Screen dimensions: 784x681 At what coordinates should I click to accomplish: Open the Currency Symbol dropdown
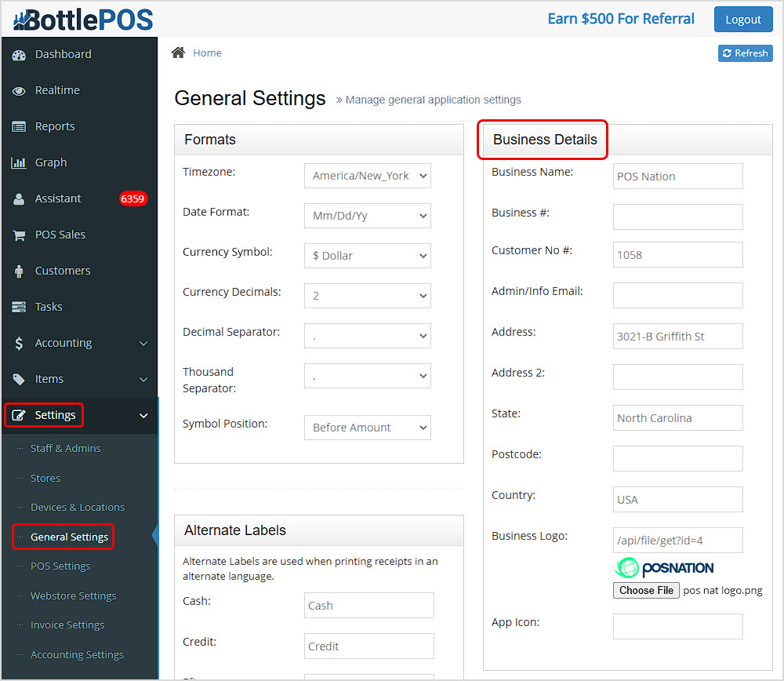[x=367, y=256]
